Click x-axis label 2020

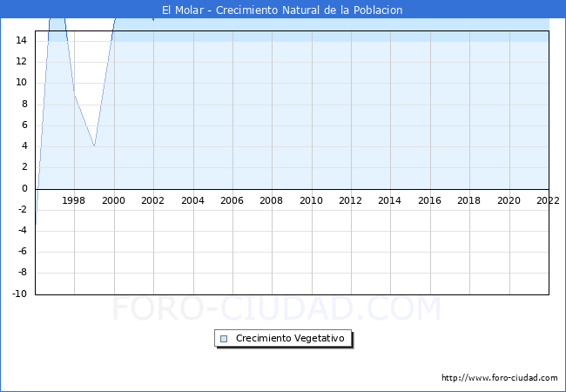509,200
